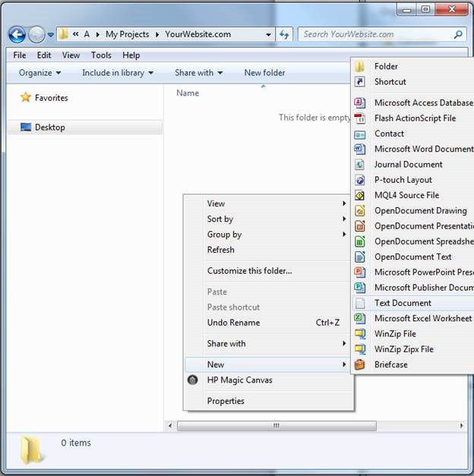
Task: Open the recent pages dropdown arrow
Action: [x=51, y=35]
